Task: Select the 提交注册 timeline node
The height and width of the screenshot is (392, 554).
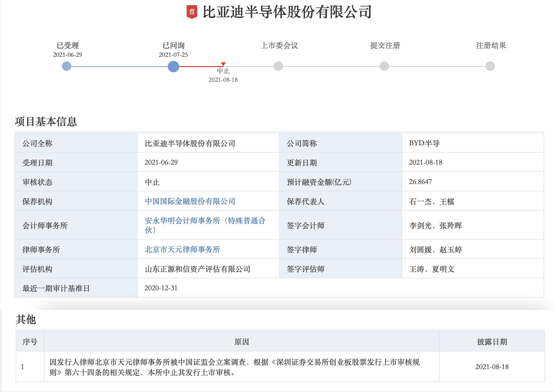Action: 384,66
